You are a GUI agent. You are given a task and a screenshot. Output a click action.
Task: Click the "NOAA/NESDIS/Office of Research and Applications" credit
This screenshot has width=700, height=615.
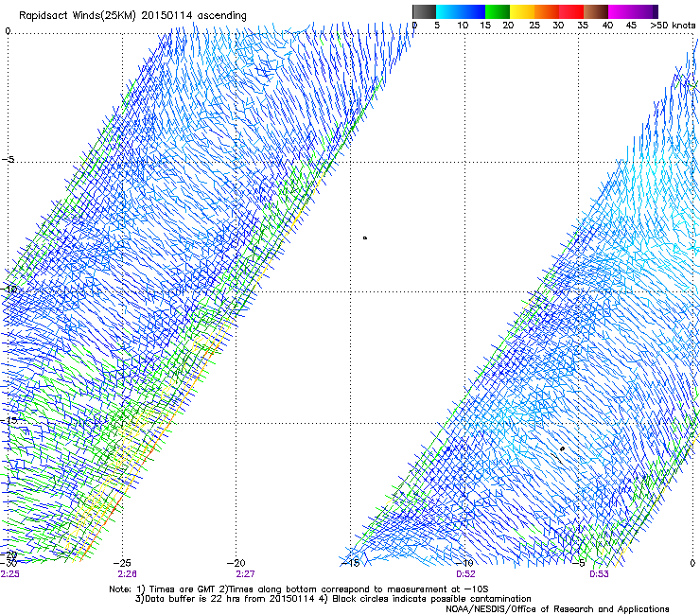click(x=557, y=609)
